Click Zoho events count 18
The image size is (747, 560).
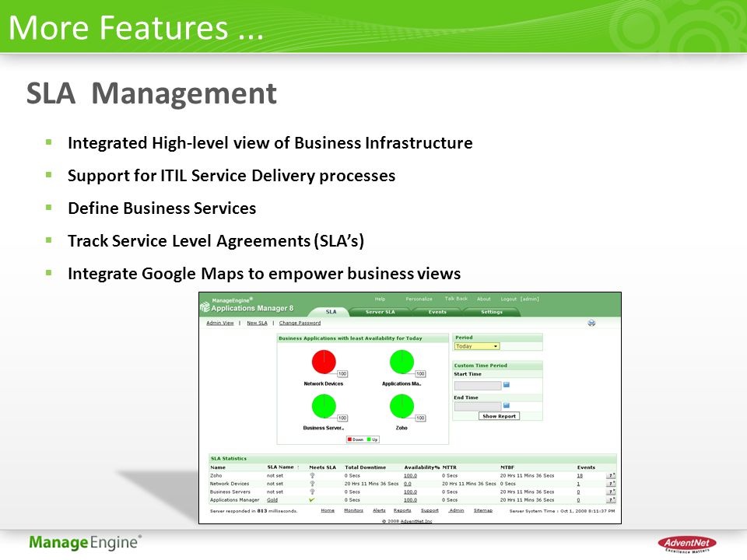tap(580, 476)
